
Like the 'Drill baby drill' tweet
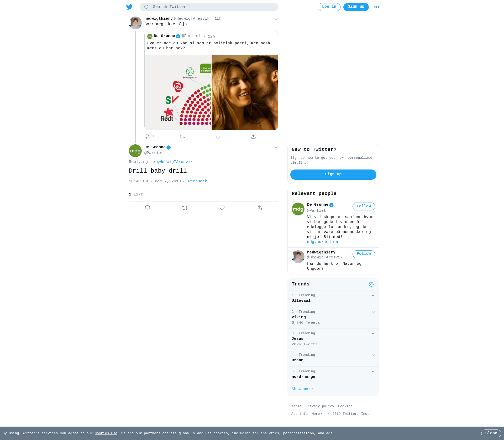point(222,208)
